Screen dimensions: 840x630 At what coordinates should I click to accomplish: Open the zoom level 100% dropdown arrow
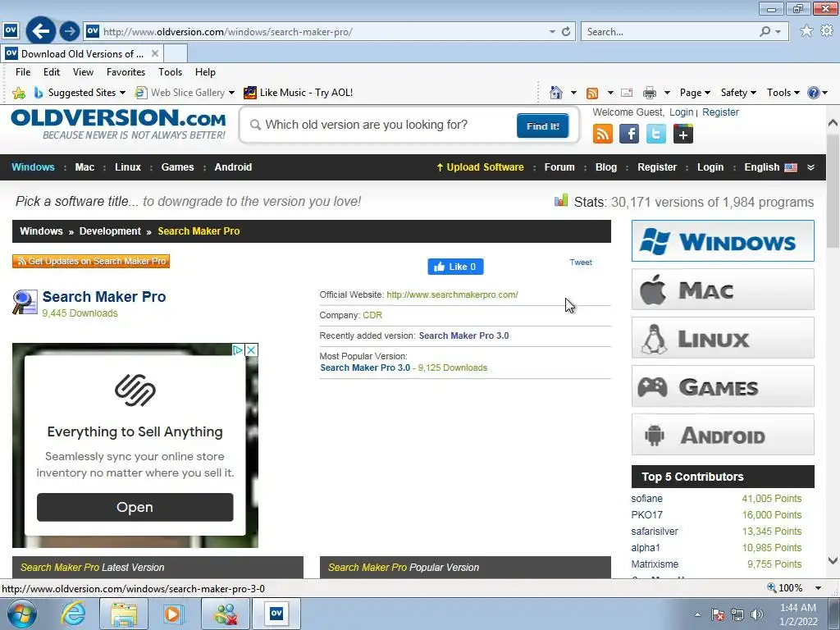[x=818, y=588]
